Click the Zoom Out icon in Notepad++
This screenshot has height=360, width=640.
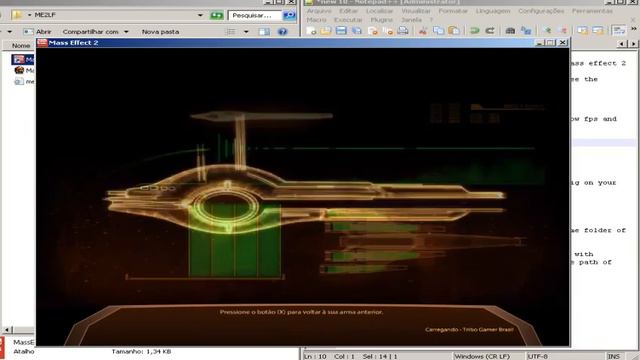(562, 31)
